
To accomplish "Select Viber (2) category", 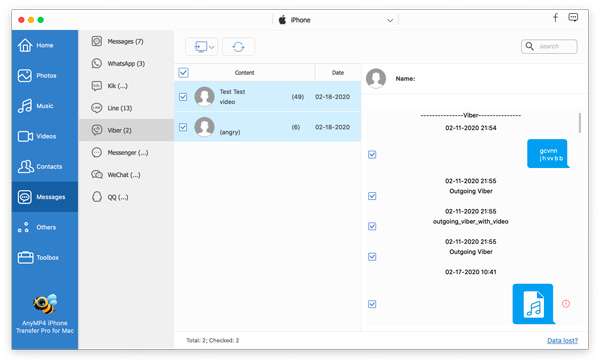I will tap(126, 130).
